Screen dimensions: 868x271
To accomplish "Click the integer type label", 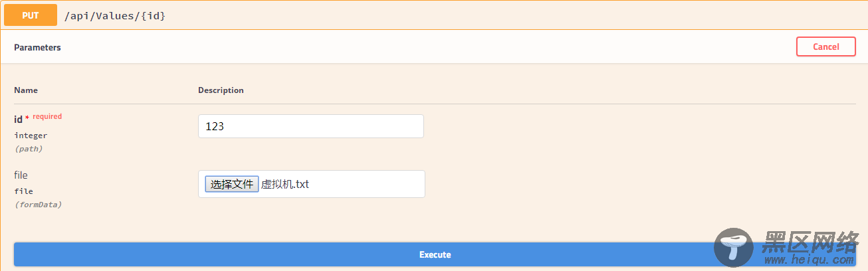I will [31, 135].
